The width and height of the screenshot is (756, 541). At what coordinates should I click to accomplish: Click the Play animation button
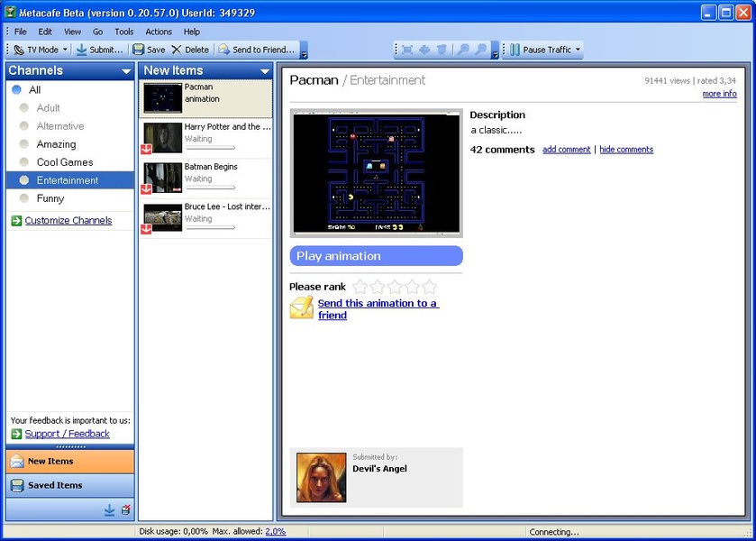click(x=376, y=256)
